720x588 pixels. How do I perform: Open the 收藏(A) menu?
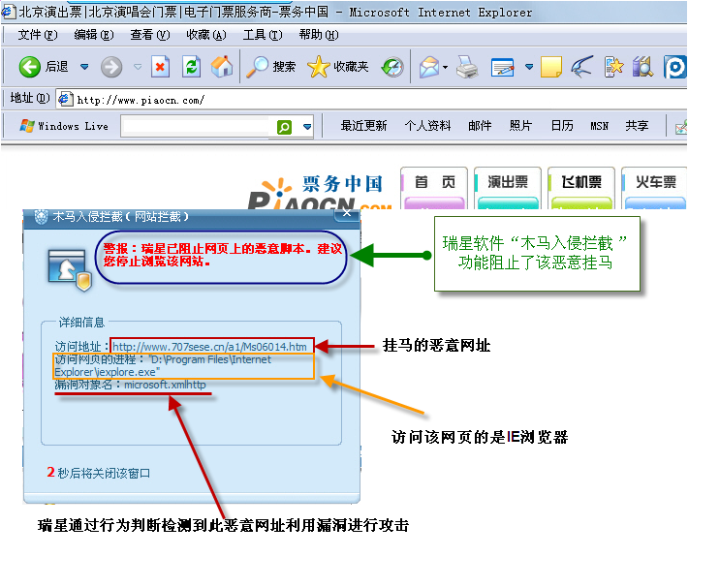point(206,35)
